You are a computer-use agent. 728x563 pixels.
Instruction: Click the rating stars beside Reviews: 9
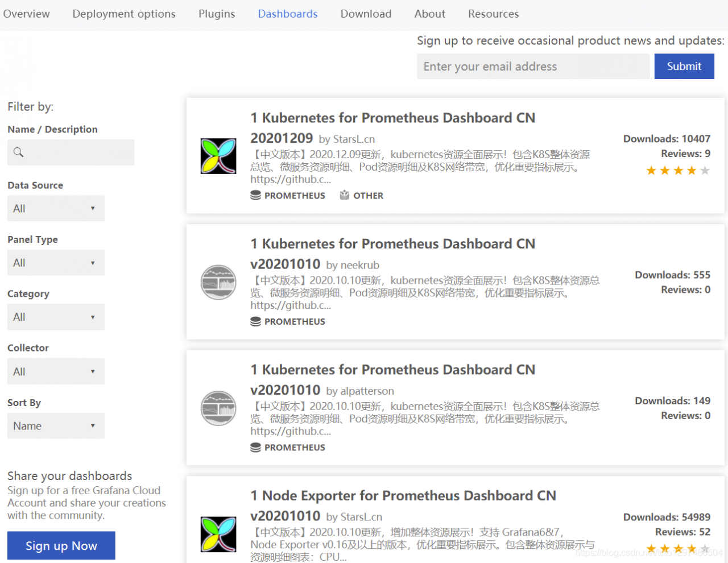tap(678, 171)
